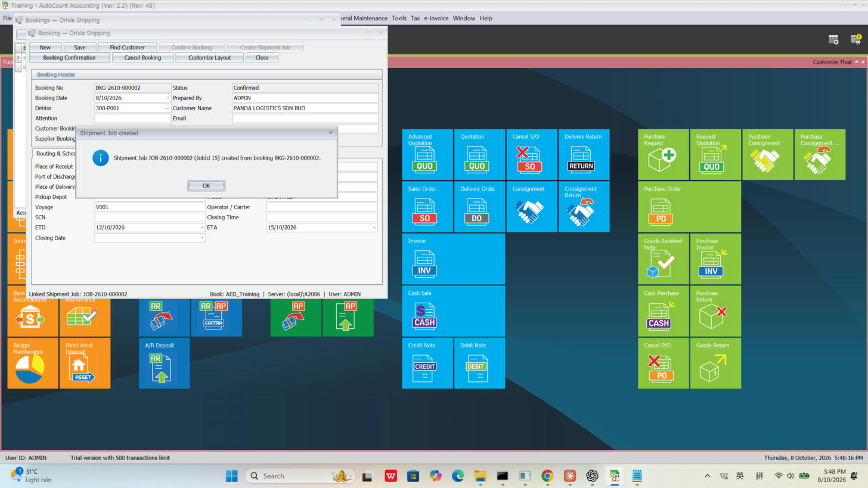
Task: Focus the SCN input field
Action: tap(150, 217)
